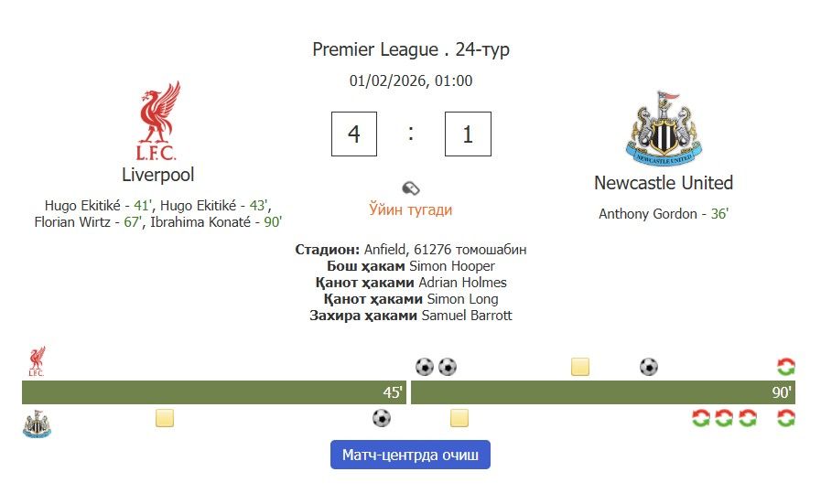Click the large Liverpool crest logo
The width and height of the screenshot is (821, 504).
click(157, 122)
